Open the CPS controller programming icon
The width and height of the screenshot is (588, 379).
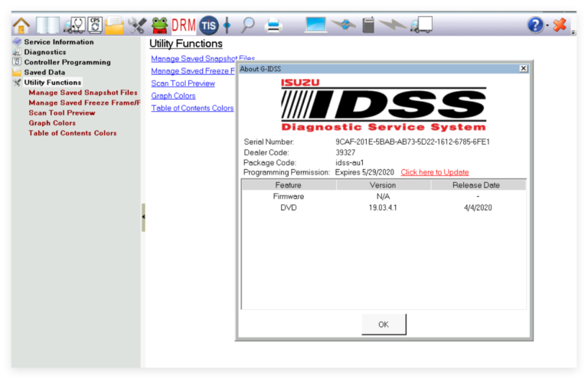[95, 25]
